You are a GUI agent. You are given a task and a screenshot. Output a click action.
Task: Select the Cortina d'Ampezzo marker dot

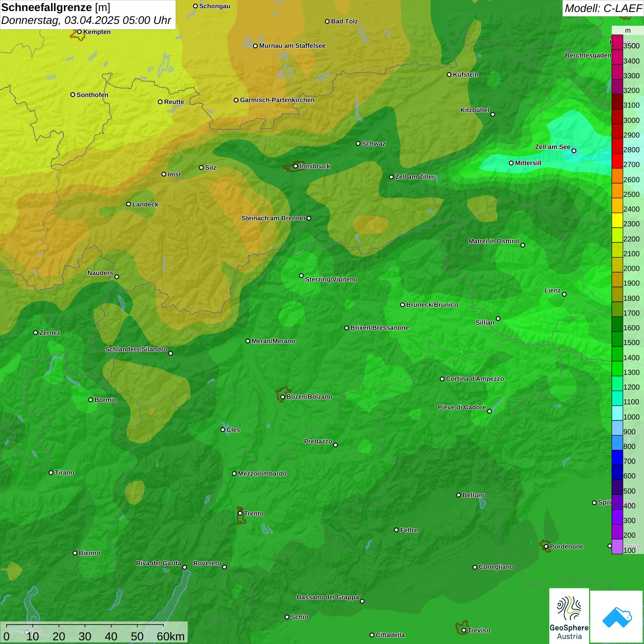pos(442,379)
